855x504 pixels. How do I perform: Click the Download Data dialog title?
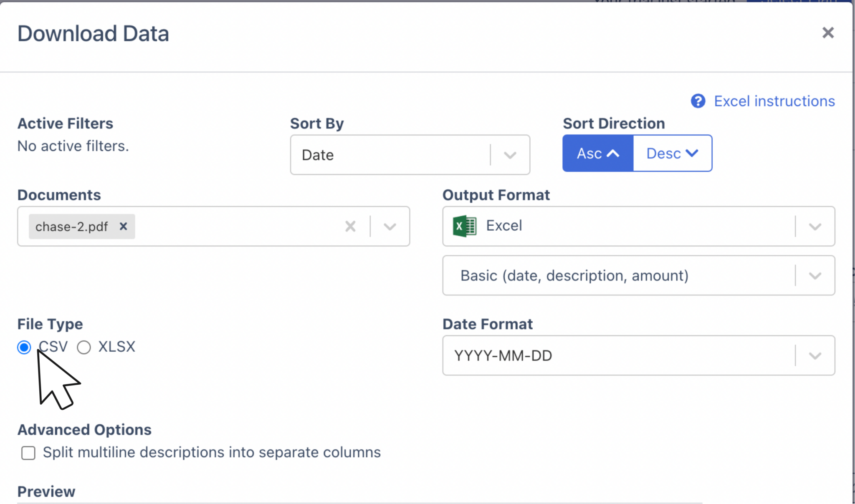[93, 33]
